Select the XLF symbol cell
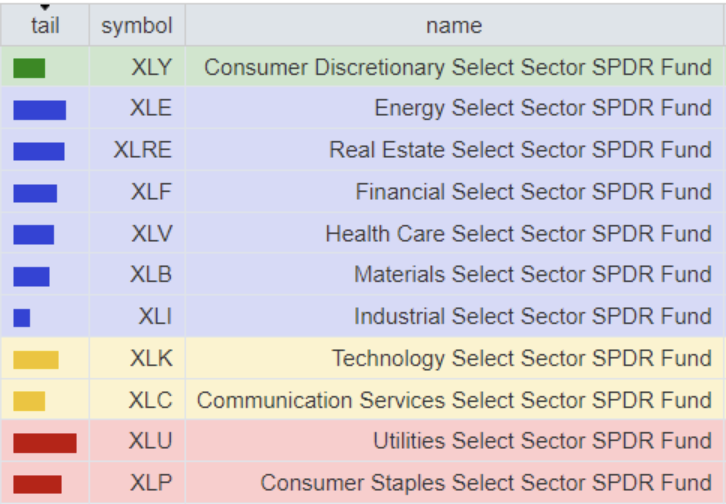 tap(151, 192)
